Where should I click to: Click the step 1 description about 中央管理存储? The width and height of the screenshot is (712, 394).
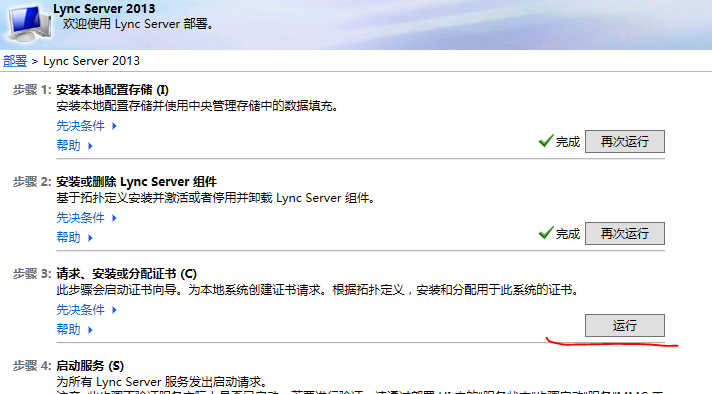[197, 106]
